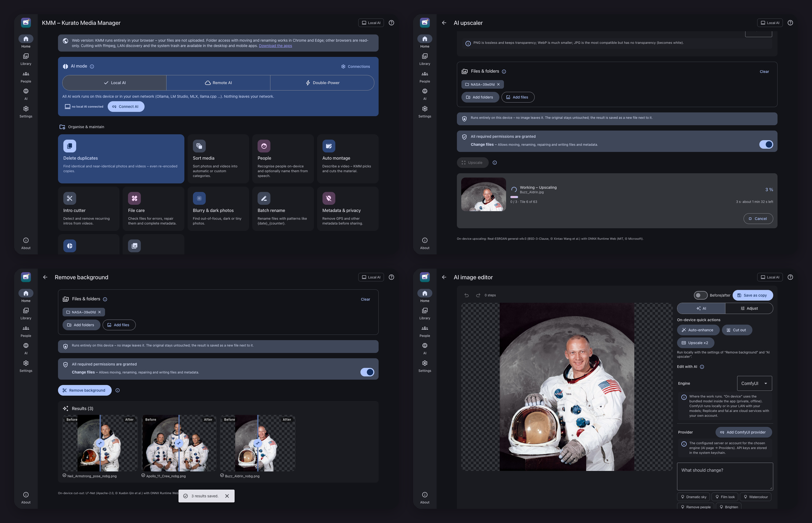The width and height of the screenshot is (812, 523).
Task: Apply the Auto-enhance quick action
Action: (698, 330)
